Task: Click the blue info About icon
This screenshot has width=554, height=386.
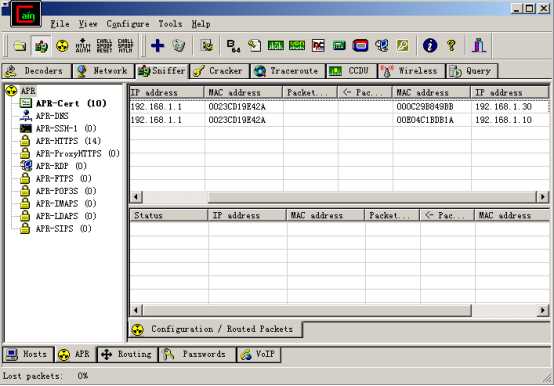Action: pos(430,46)
